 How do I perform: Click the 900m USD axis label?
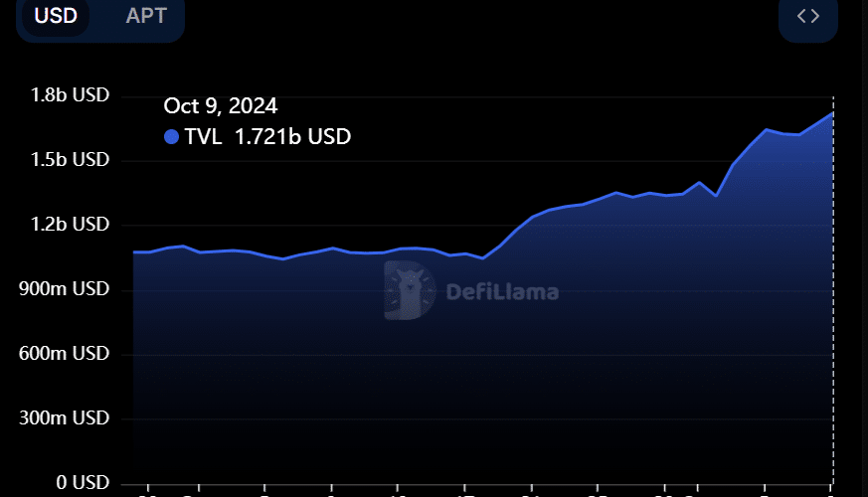point(65,289)
